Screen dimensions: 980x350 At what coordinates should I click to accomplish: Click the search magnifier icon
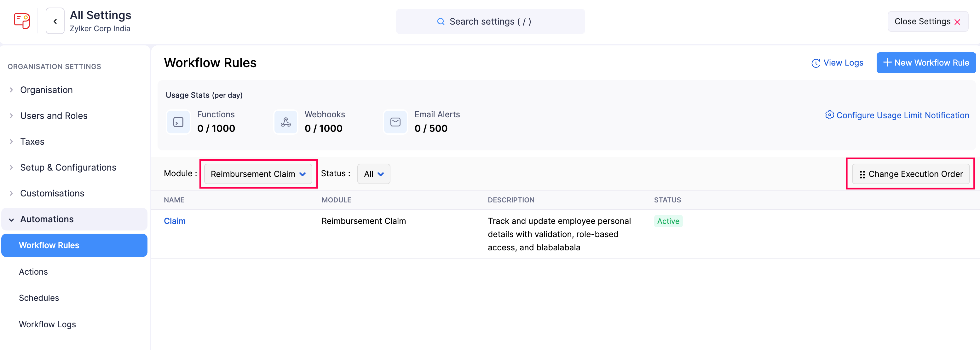[x=441, y=22]
